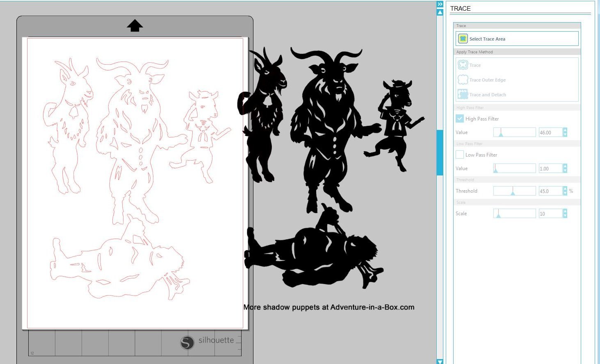The image size is (600, 364).
Task: Click the mat load direction arrow
Action: coord(135,26)
